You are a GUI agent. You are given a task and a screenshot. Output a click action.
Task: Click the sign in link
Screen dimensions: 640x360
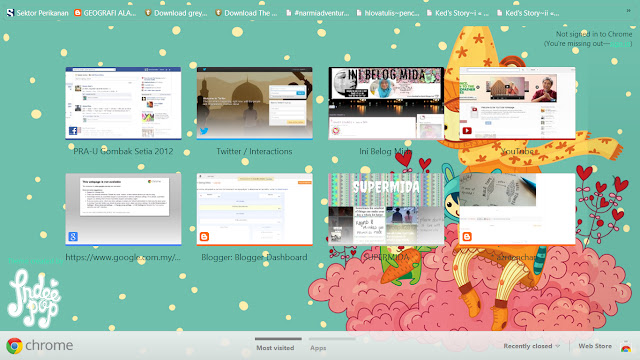coord(620,44)
